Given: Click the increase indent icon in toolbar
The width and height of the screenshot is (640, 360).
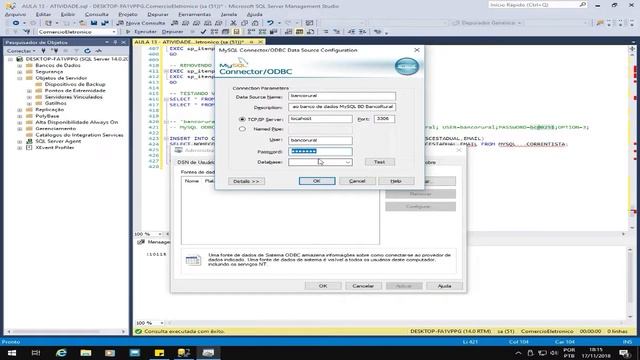Looking at the screenshot, I should 362,31.
